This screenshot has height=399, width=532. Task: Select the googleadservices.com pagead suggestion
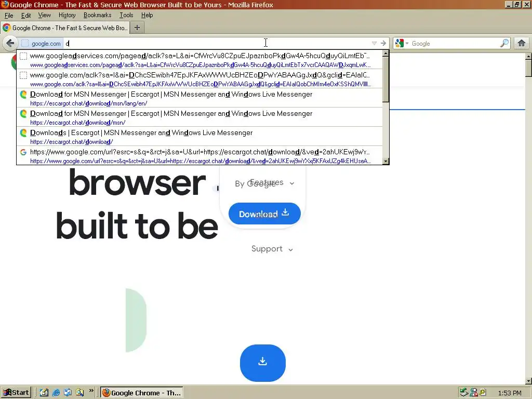199,60
